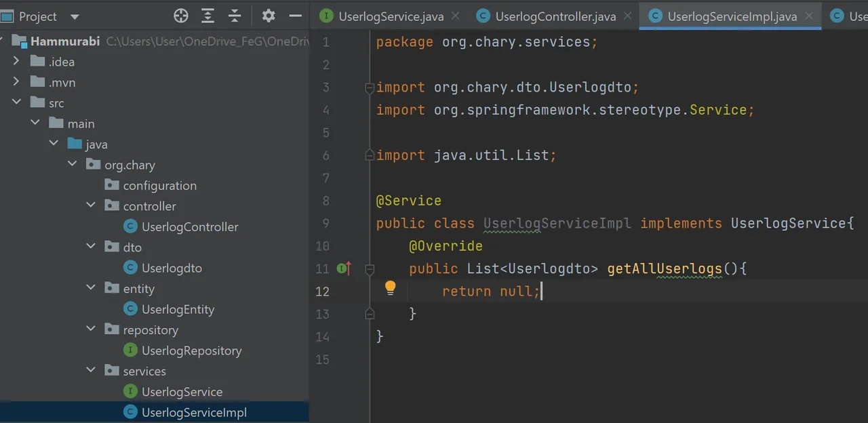The height and width of the screenshot is (423, 868).
Task: Fold the import block at line 3
Action: tap(370, 87)
